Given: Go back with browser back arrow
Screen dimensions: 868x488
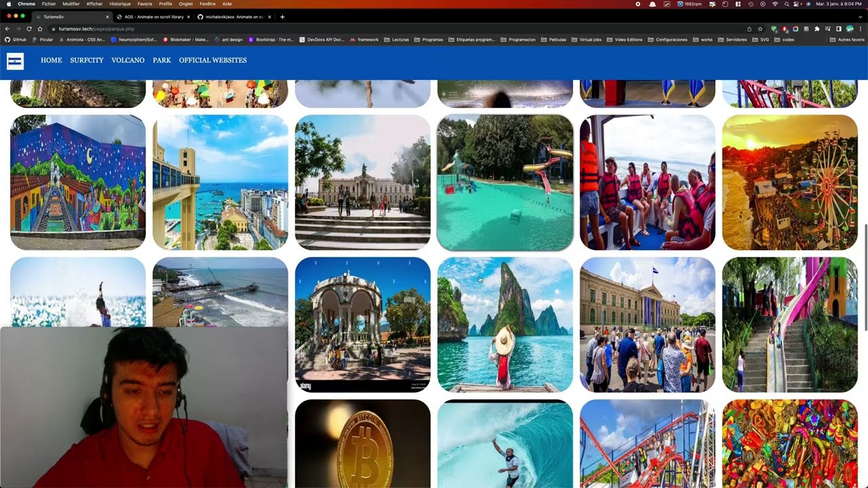Looking at the screenshot, I should click(x=7, y=28).
